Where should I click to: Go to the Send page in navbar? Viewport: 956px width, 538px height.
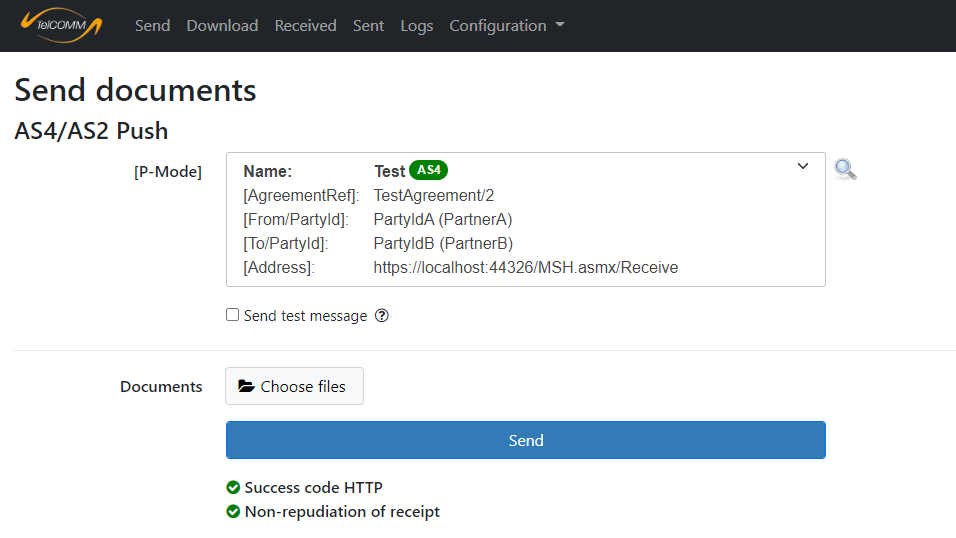coord(152,26)
